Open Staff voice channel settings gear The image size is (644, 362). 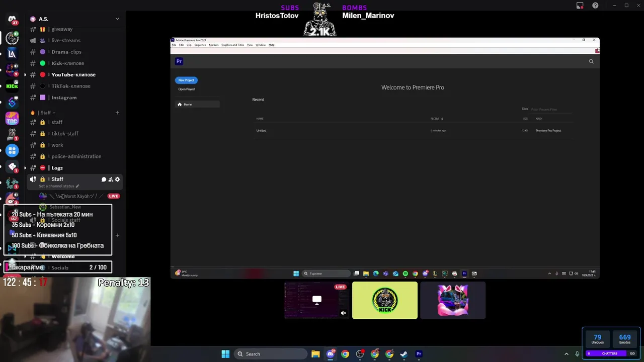pos(118,179)
